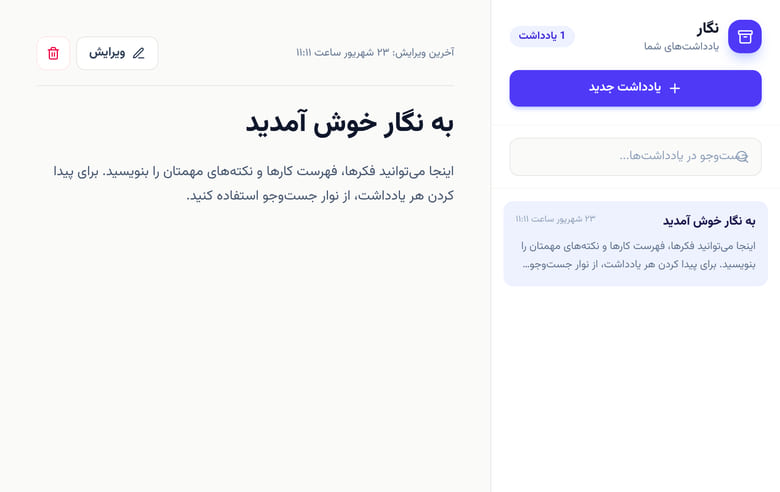780x492 pixels.
Task: Click the divider line under the edit toolbar
Action: [245, 86]
